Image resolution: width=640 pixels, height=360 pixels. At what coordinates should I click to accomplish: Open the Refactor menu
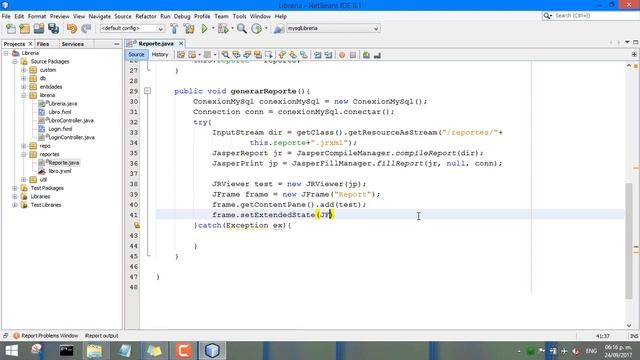point(146,16)
